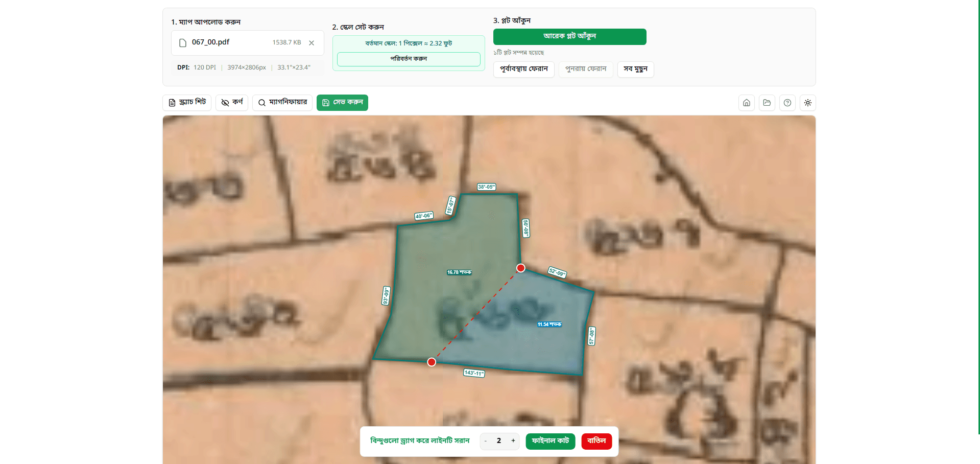Click the red বাতিল cancel button
This screenshot has width=980, height=464.
click(596, 441)
